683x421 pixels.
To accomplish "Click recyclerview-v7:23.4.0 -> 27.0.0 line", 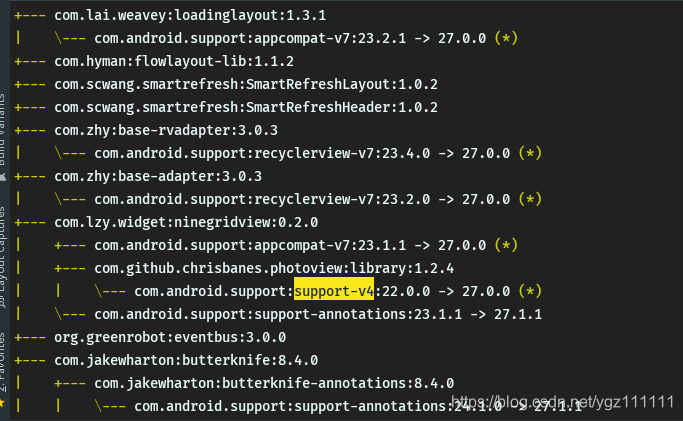I will pyautogui.click(x=318, y=153).
